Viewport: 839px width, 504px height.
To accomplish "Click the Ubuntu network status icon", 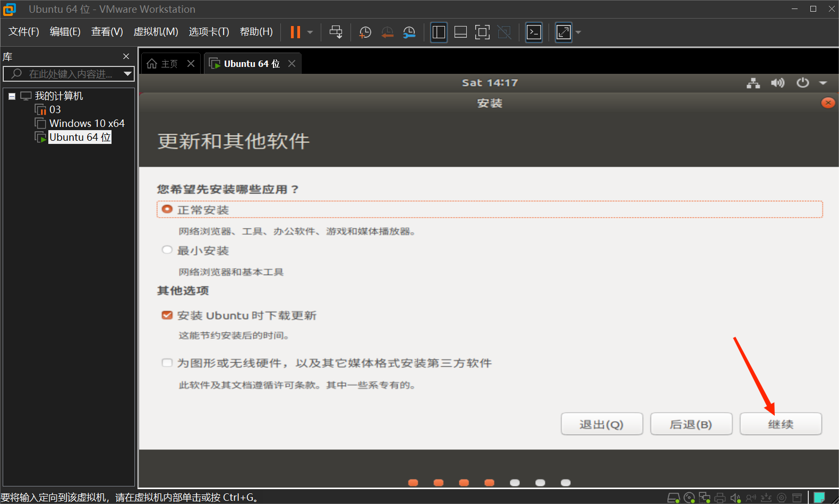I will tap(753, 83).
